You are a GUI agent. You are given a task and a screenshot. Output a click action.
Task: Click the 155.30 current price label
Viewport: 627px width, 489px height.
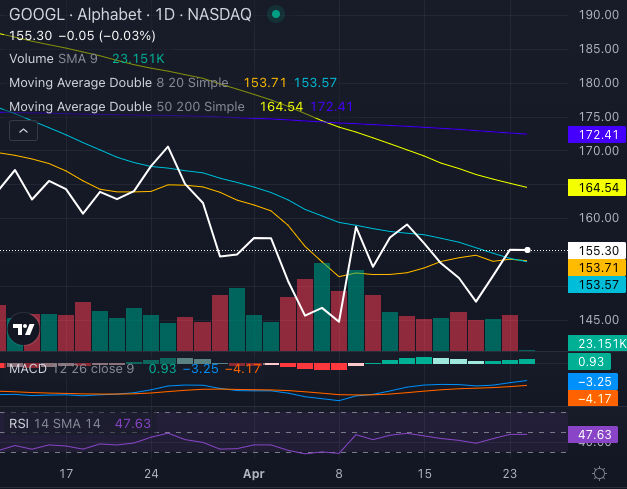(x=595, y=250)
